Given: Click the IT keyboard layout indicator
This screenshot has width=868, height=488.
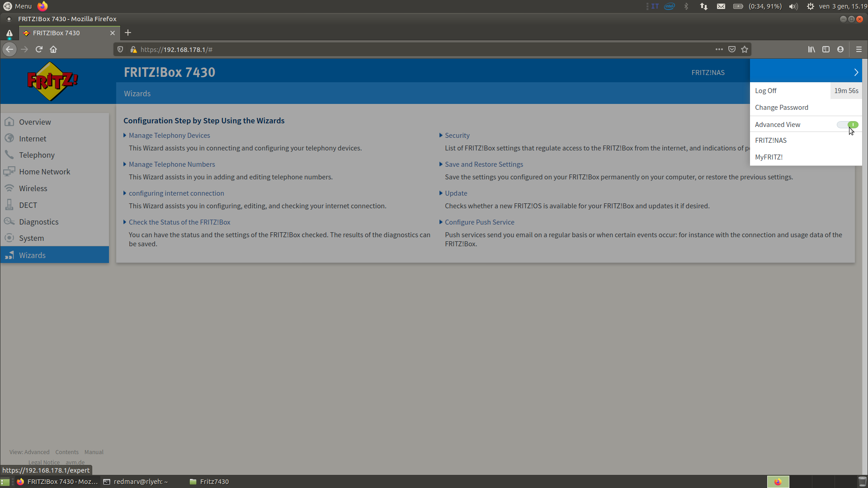Looking at the screenshot, I should click(655, 6).
